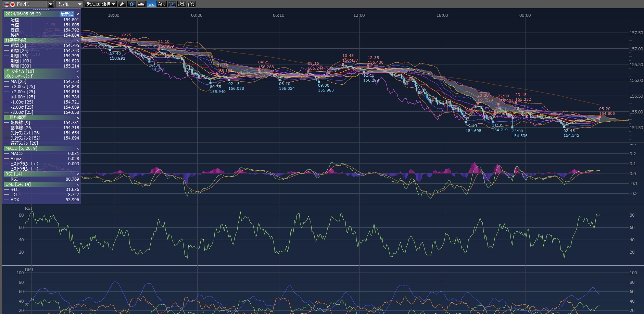Open the 5分足 timeframe dropdown
The height and width of the screenshot is (314, 644).
pyautogui.click(x=70, y=4)
